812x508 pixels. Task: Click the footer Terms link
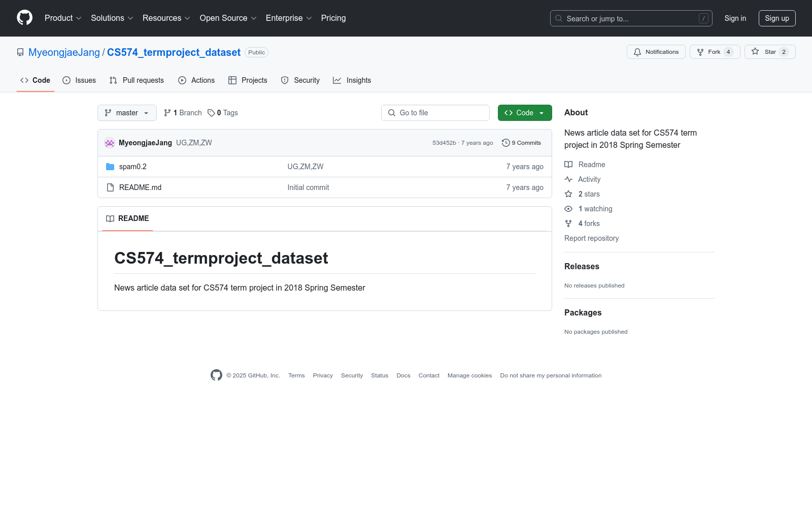pos(296,375)
